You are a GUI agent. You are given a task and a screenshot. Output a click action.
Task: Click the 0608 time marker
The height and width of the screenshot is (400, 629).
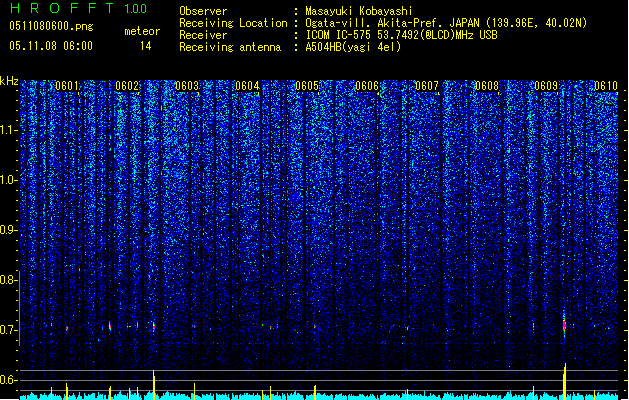pos(487,86)
